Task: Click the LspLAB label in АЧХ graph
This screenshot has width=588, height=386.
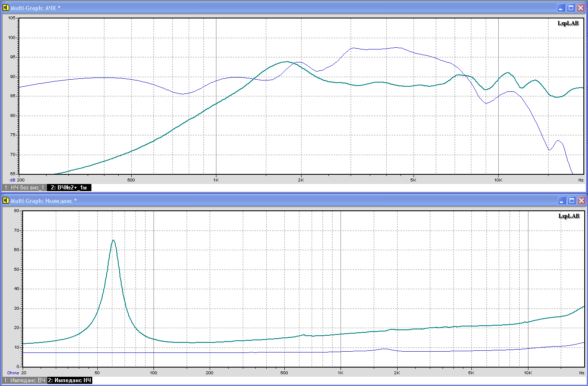Action: click(x=568, y=23)
